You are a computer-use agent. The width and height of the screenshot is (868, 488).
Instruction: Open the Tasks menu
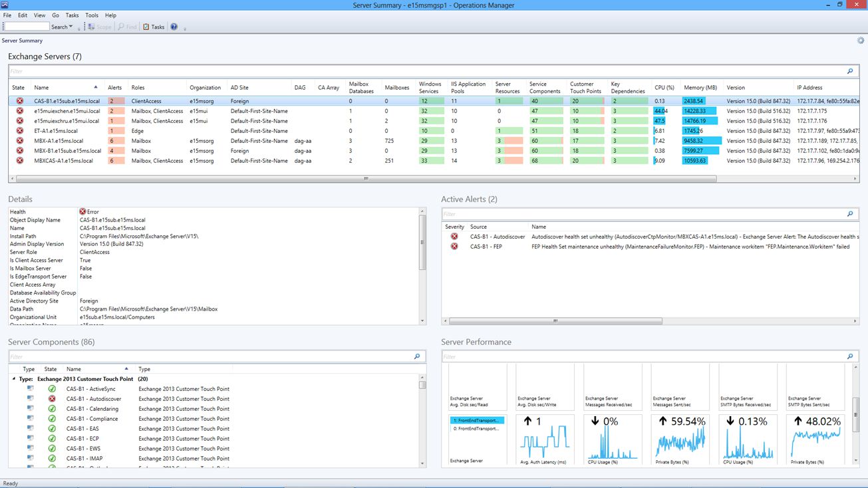[x=72, y=15]
